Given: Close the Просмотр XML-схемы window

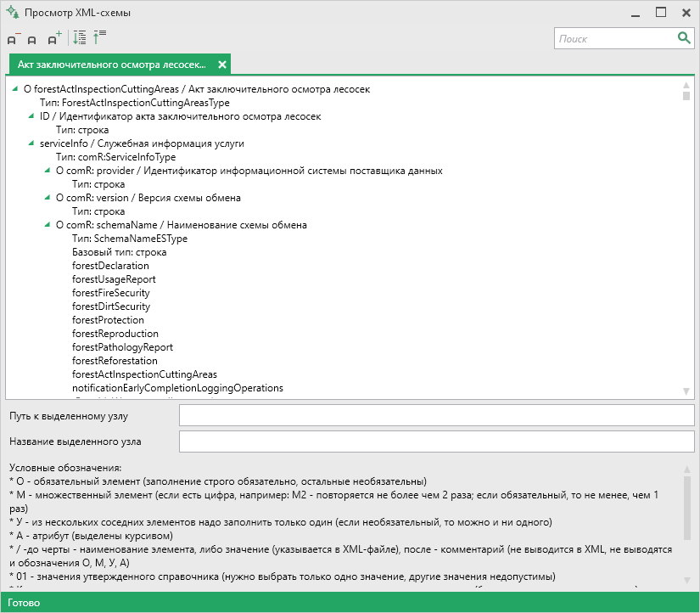Looking at the screenshot, I should click(x=686, y=13).
